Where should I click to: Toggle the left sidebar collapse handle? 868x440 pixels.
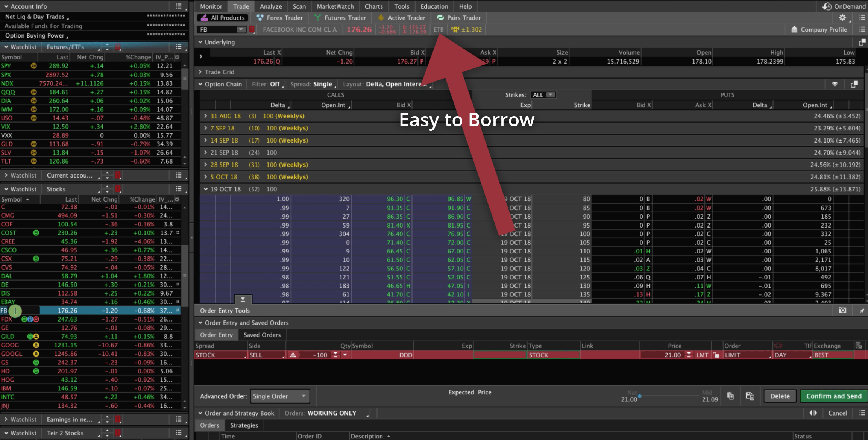[x=191, y=238]
